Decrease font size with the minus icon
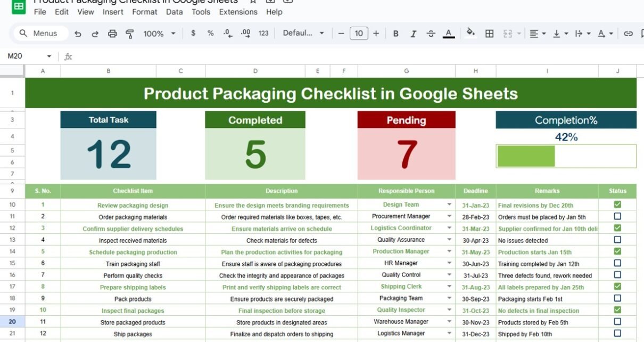This screenshot has height=342, width=644. coord(341,33)
